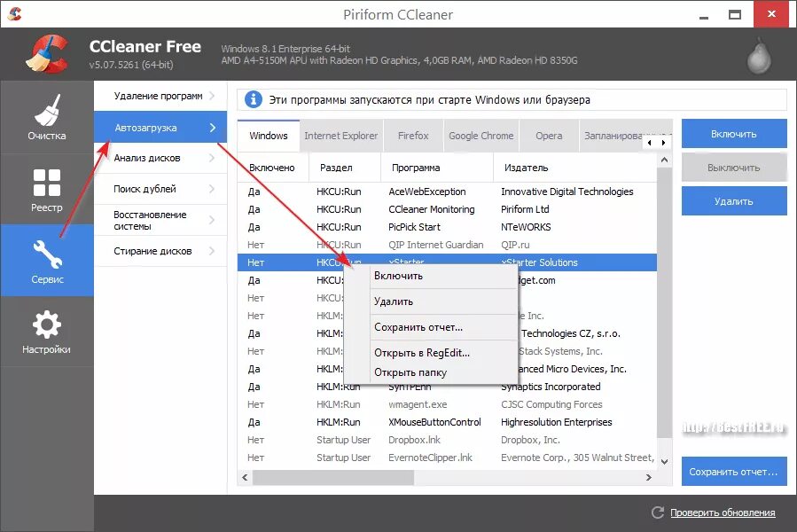This screenshot has height=532, width=797.
Task: Open Восстановление системы item
Action: pos(160,220)
